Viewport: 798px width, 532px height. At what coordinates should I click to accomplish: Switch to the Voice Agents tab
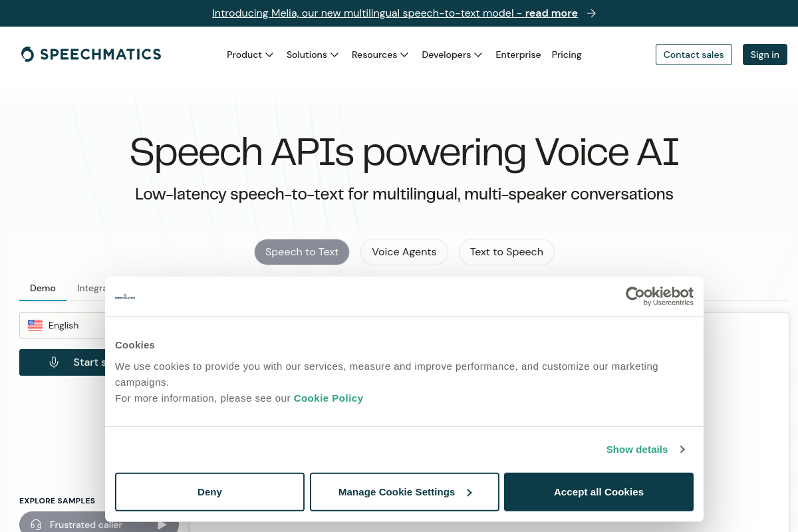(404, 252)
